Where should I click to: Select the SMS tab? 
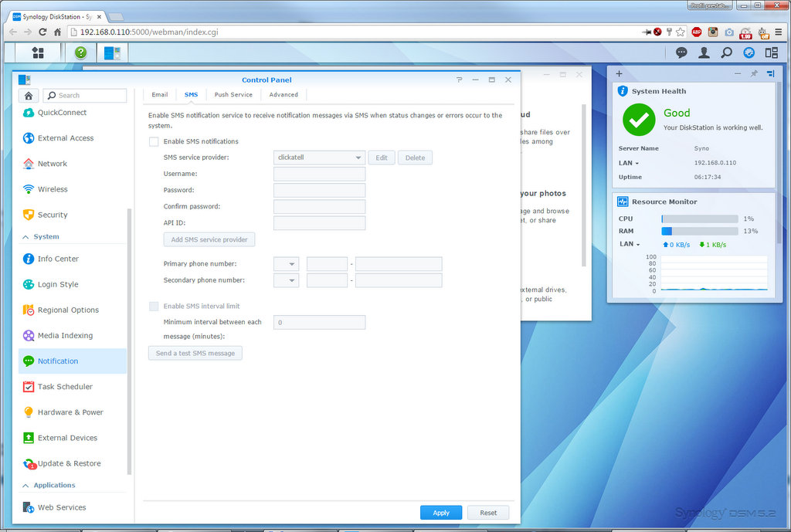click(x=192, y=95)
